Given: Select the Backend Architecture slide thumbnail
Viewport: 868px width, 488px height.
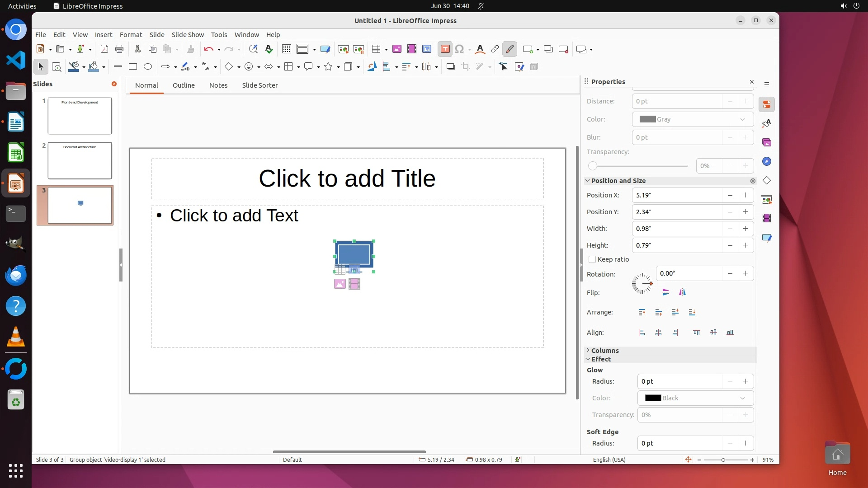Looking at the screenshot, I should [x=80, y=161].
